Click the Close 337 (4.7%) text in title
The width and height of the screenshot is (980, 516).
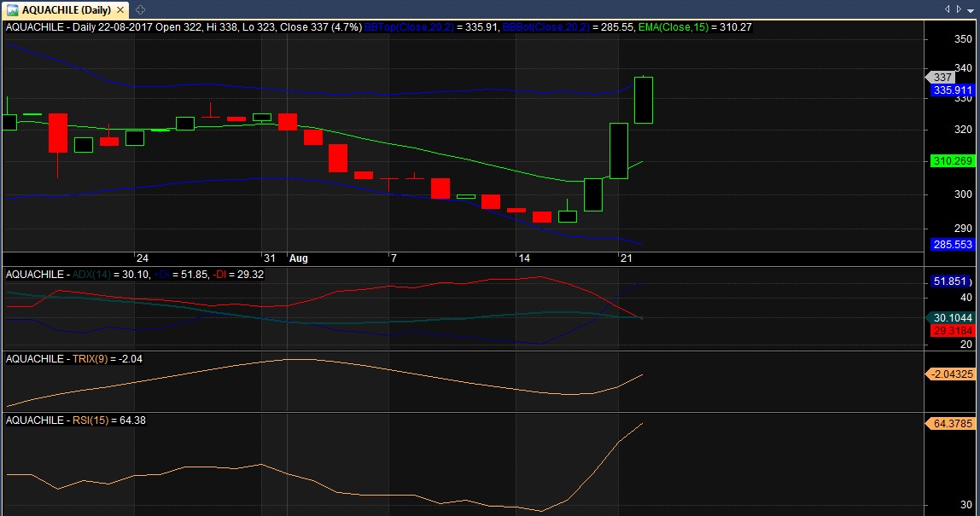pyautogui.click(x=321, y=27)
